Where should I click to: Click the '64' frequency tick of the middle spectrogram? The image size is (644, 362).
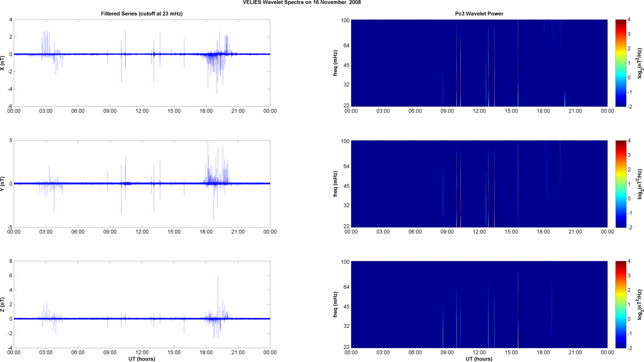pyautogui.click(x=346, y=166)
